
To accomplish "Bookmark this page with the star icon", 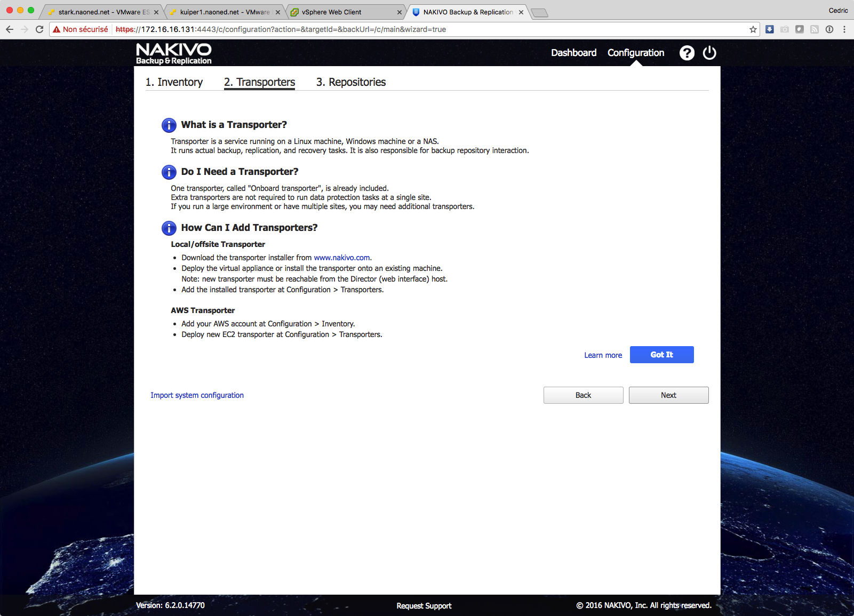I will pyautogui.click(x=753, y=29).
